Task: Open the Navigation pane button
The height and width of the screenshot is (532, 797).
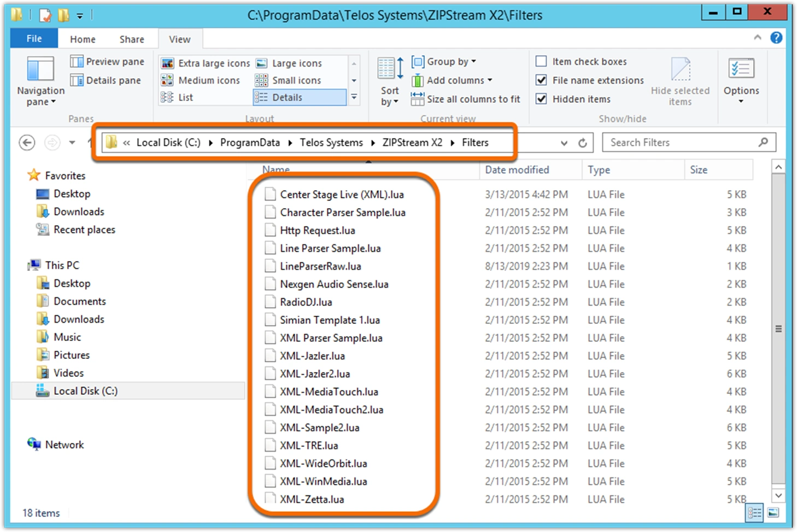Action: pyautogui.click(x=40, y=81)
